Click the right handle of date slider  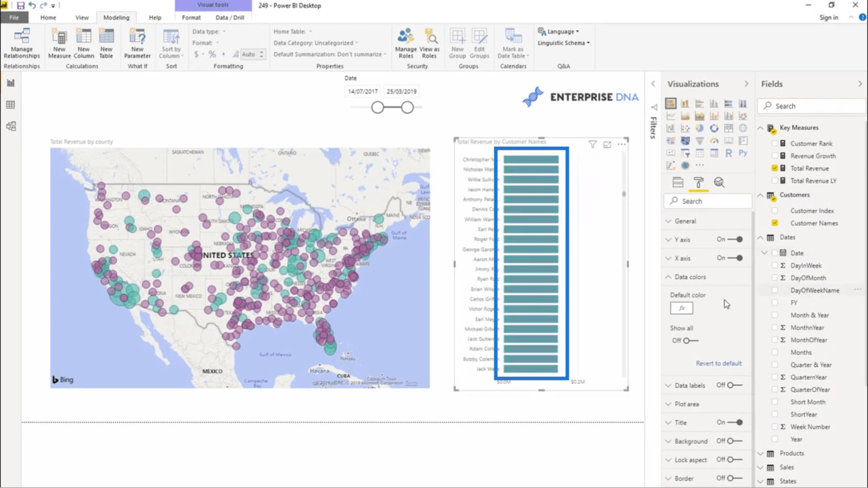[407, 107]
